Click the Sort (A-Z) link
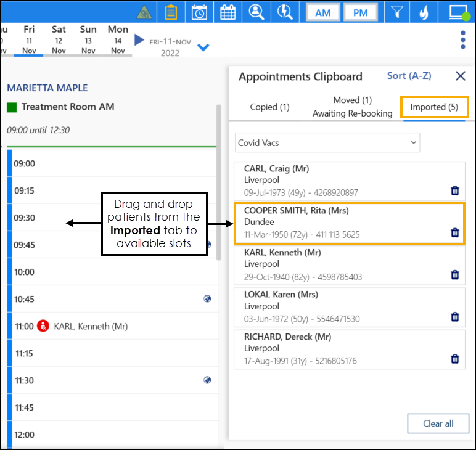The width and height of the screenshot is (476, 450). coord(409,76)
